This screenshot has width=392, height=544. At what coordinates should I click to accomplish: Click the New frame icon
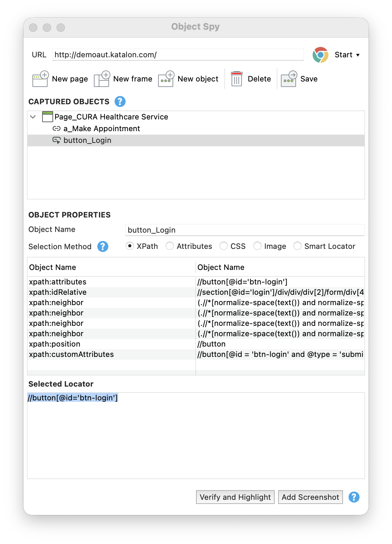pyautogui.click(x=102, y=79)
